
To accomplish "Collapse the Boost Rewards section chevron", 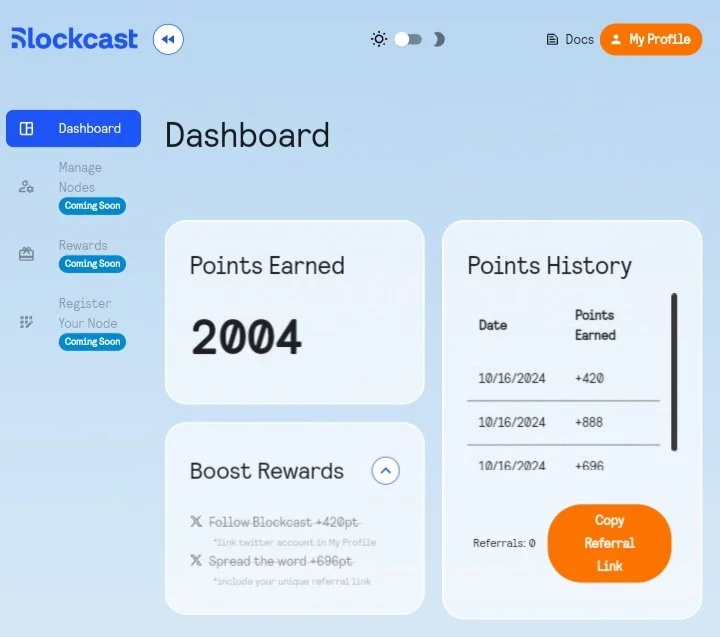I will pyautogui.click(x=386, y=471).
